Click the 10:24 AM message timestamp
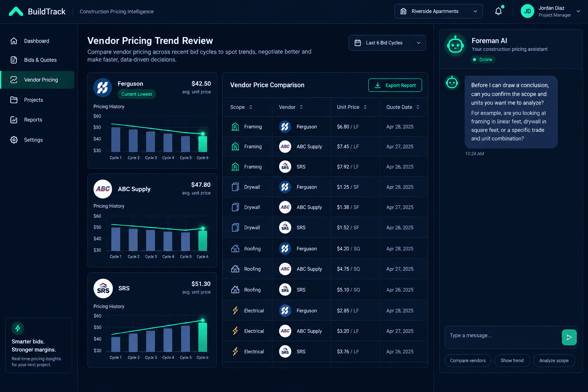Screen dimensions: 588x392 474,154
